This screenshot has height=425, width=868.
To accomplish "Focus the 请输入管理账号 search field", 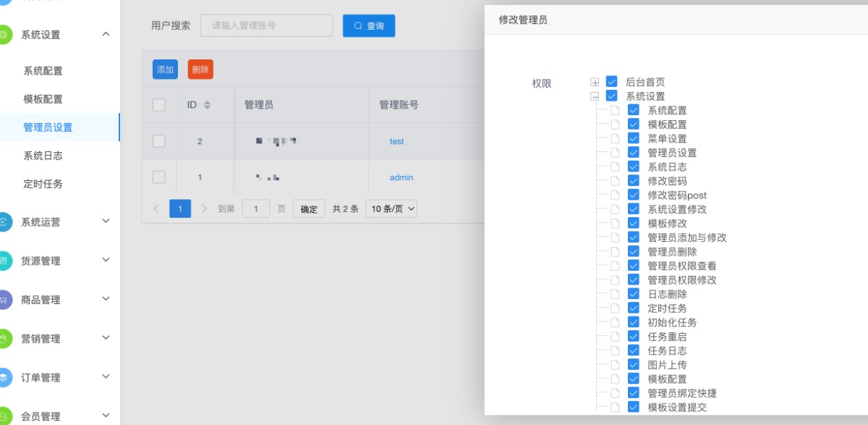I will click(x=266, y=26).
